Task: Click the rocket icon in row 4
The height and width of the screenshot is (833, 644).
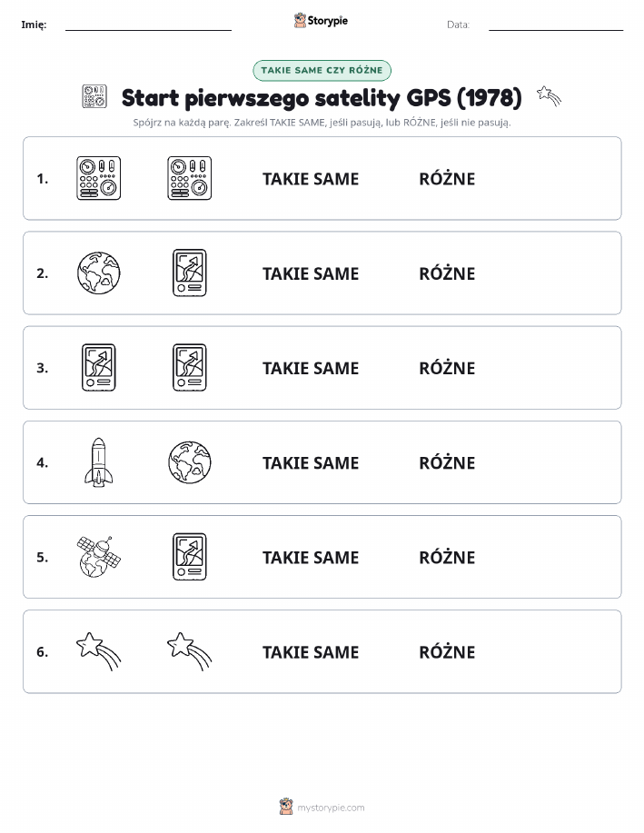Action: [x=98, y=462]
